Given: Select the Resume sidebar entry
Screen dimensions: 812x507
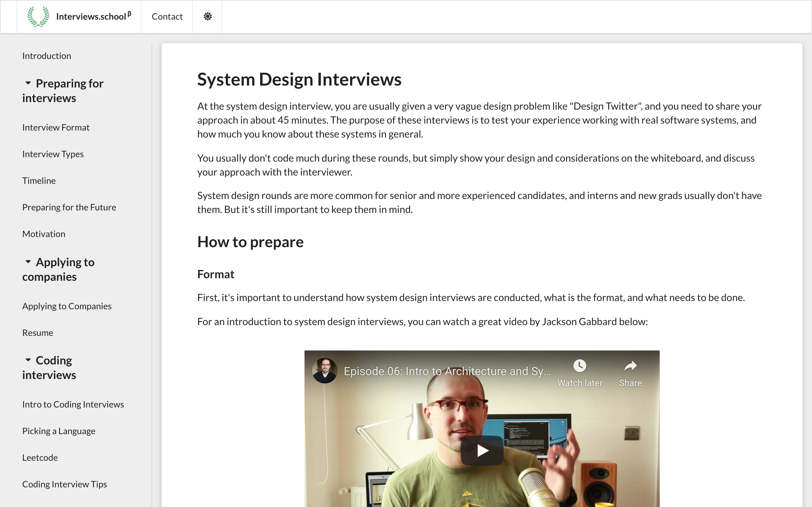Looking at the screenshot, I should tap(37, 333).
